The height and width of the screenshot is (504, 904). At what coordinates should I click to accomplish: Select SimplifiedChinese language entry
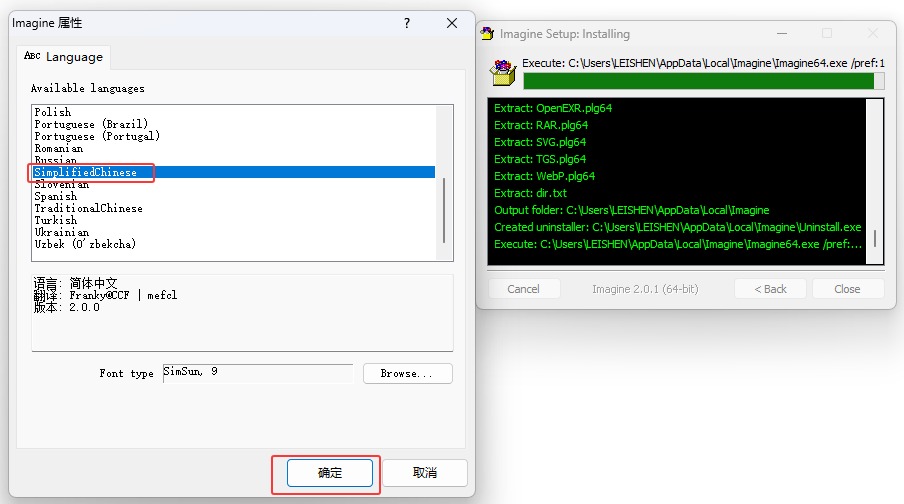[x=85, y=172]
